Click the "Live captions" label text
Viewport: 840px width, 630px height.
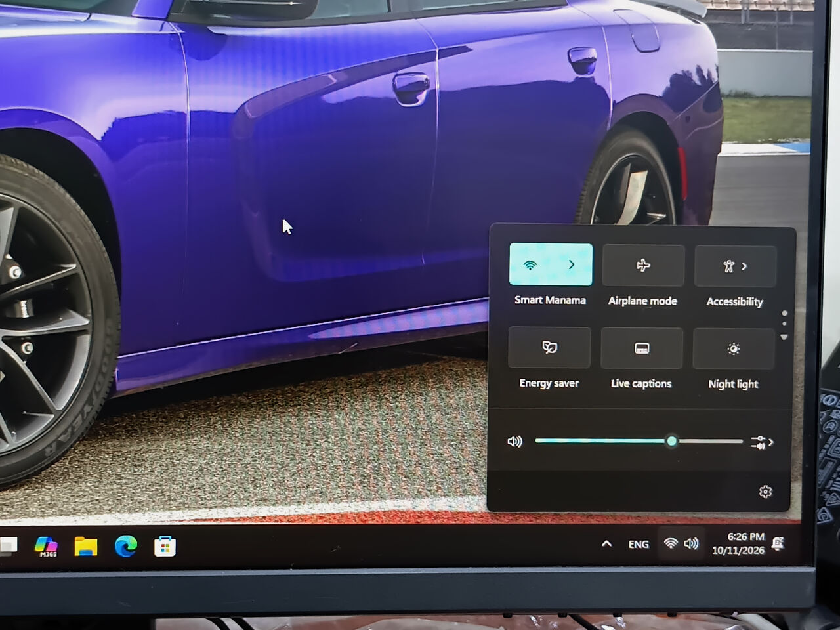pos(641,383)
